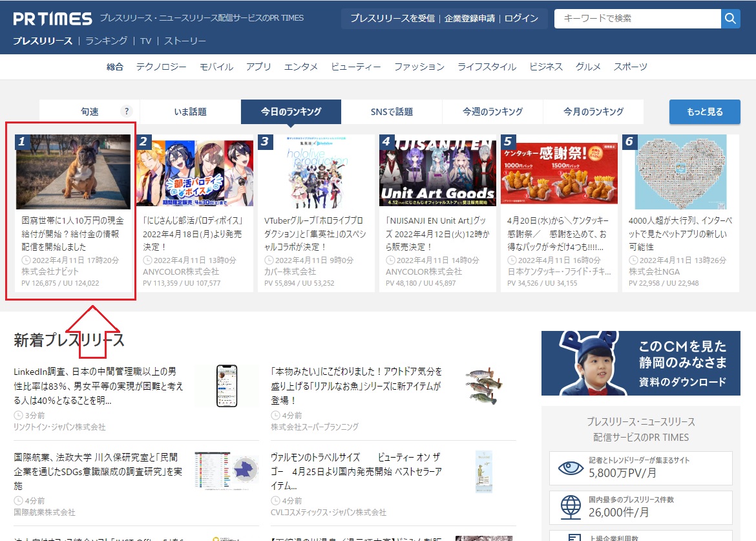Go to the テクノロジー category

[161, 67]
